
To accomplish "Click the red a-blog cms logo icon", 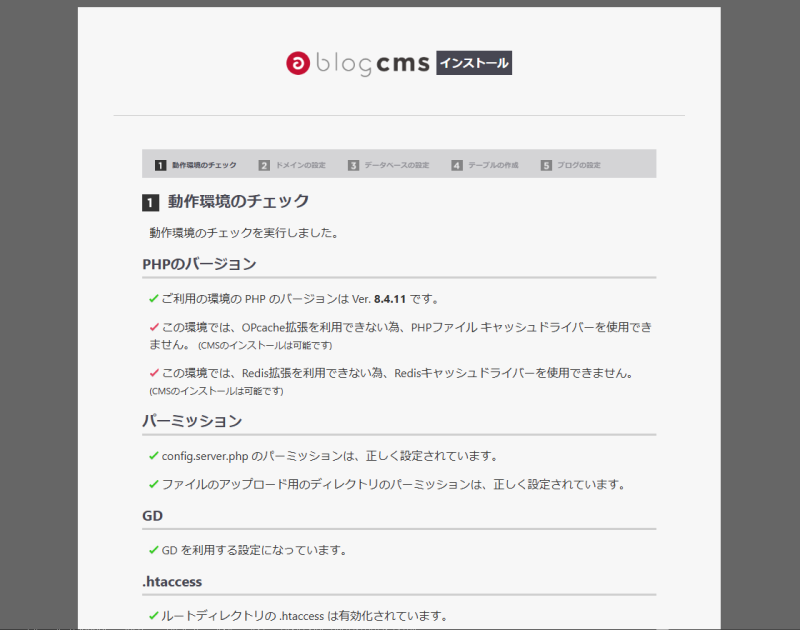I will (x=297, y=63).
